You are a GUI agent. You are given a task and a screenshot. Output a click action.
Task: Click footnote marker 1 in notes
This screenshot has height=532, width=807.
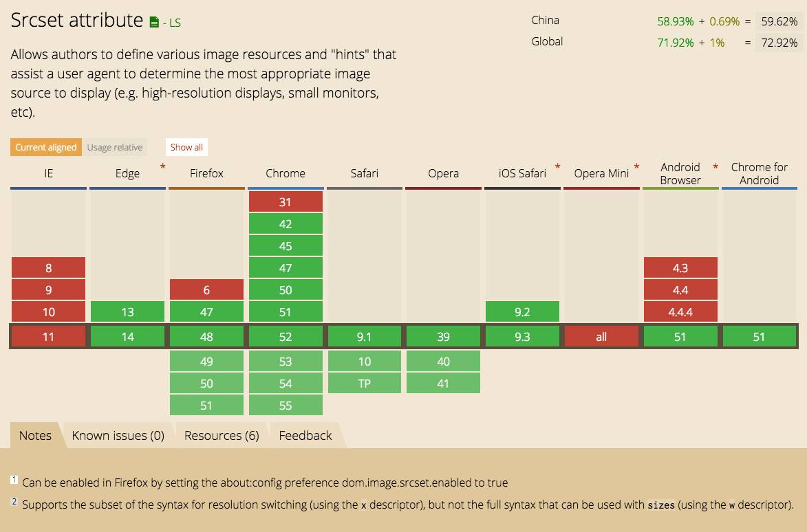pos(14,480)
